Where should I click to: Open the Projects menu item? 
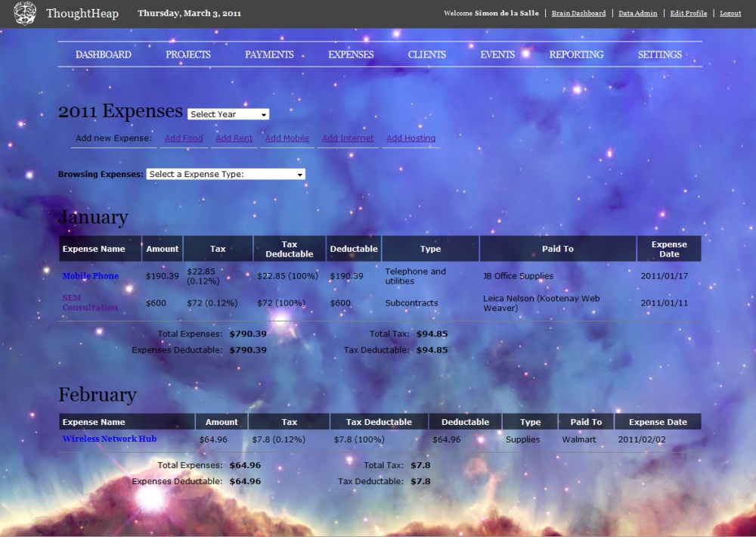[188, 54]
